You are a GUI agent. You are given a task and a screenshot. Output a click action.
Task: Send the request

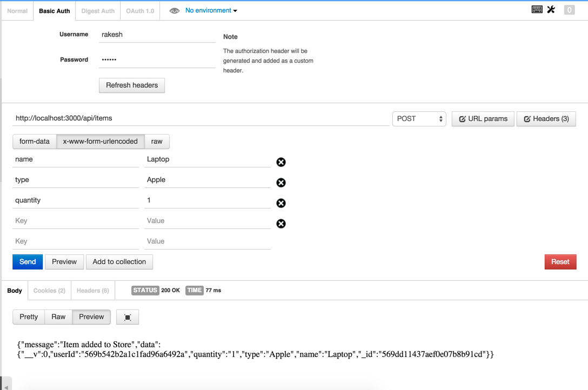[x=28, y=262]
